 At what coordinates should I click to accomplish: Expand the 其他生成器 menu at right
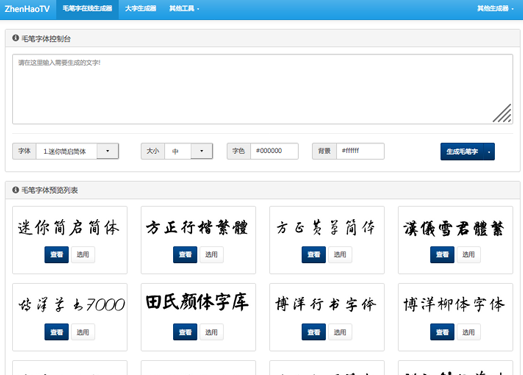click(495, 9)
